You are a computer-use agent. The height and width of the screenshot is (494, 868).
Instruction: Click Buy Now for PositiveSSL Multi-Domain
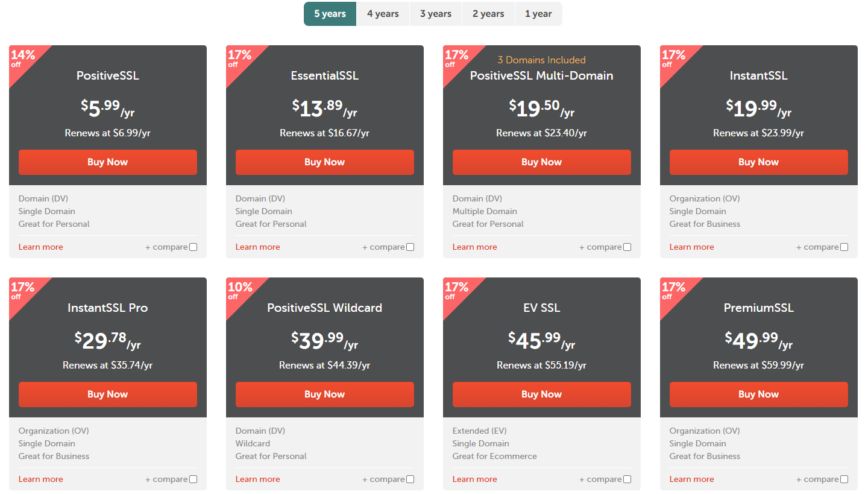pyautogui.click(x=542, y=162)
